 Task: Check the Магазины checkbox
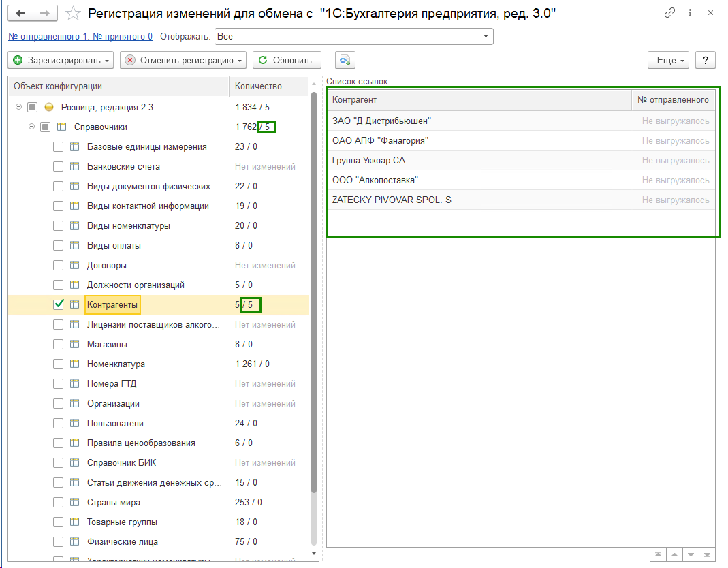point(58,344)
